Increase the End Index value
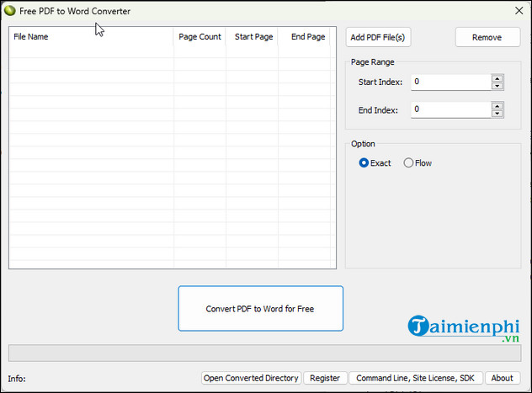This screenshot has height=393, width=532. click(497, 106)
